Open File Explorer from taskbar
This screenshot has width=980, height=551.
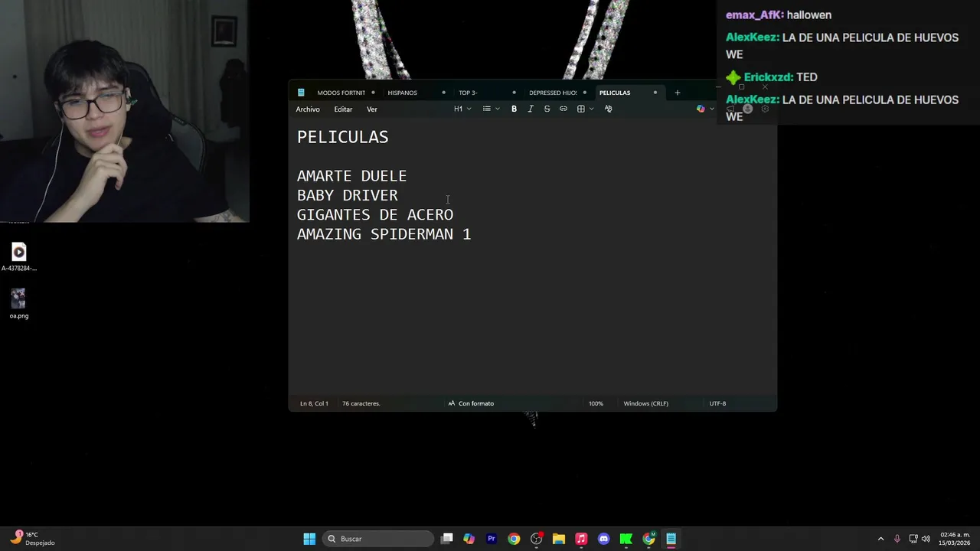pyautogui.click(x=559, y=539)
